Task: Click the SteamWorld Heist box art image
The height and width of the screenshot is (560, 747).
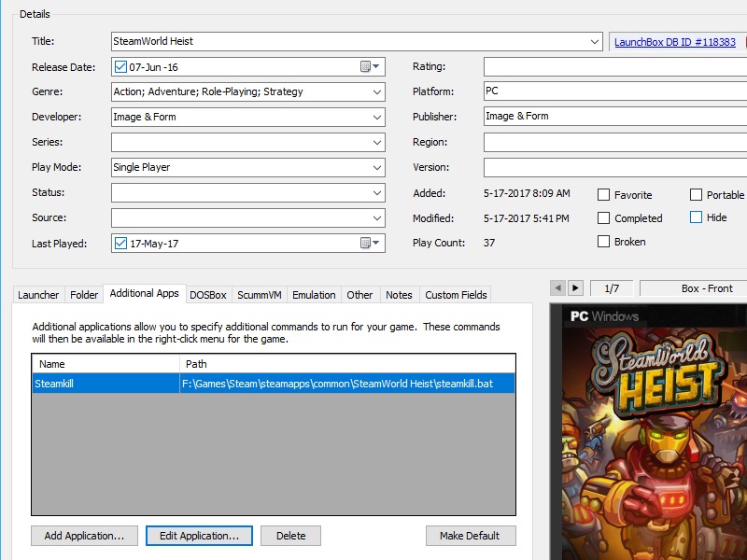Action: [650, 432]
